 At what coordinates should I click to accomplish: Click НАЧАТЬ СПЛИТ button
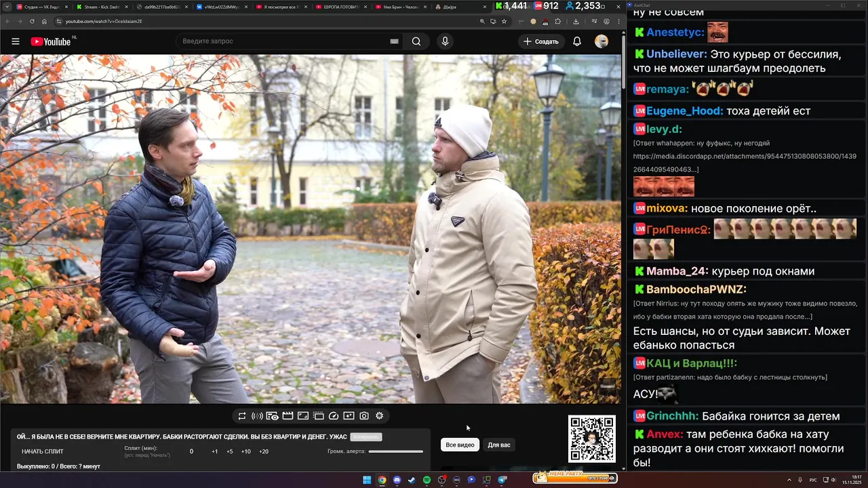point(43,451)
